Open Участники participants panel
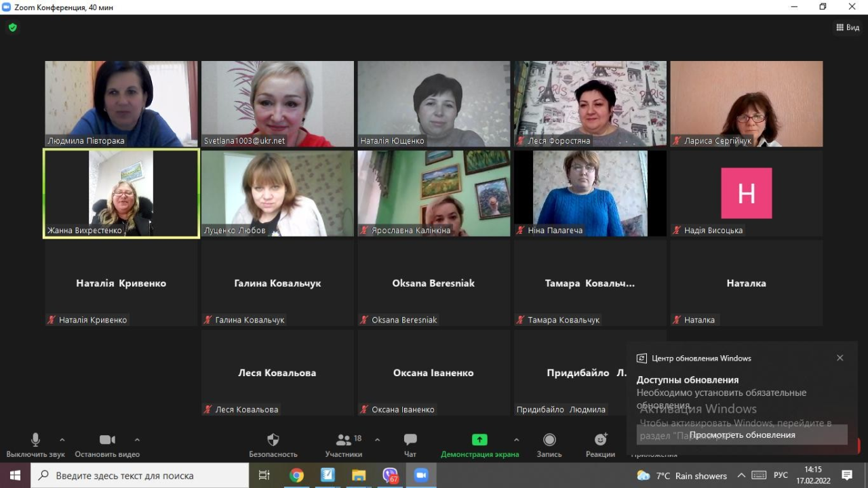The width and height of the screenshot is (868, 488). point(344,445)
